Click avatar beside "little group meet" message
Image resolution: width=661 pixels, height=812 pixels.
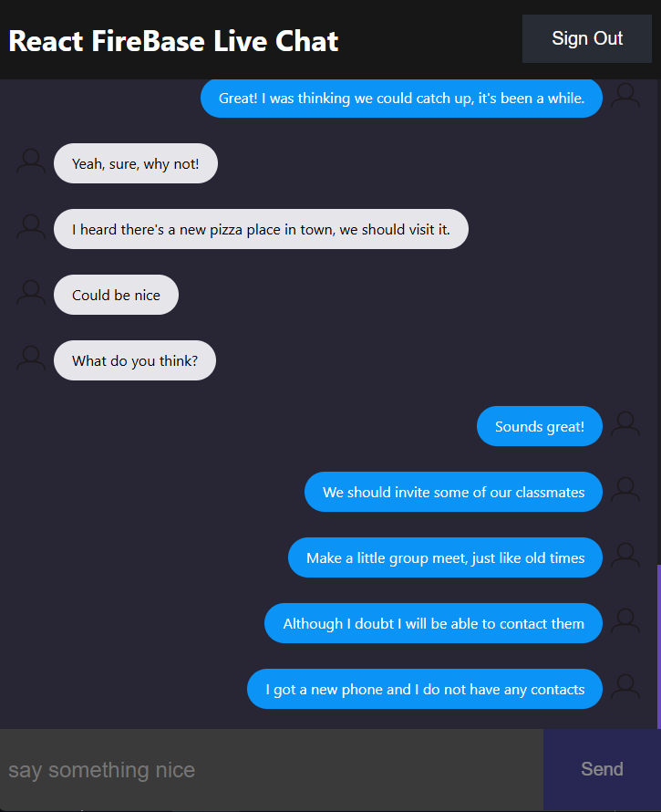(625, 557)
